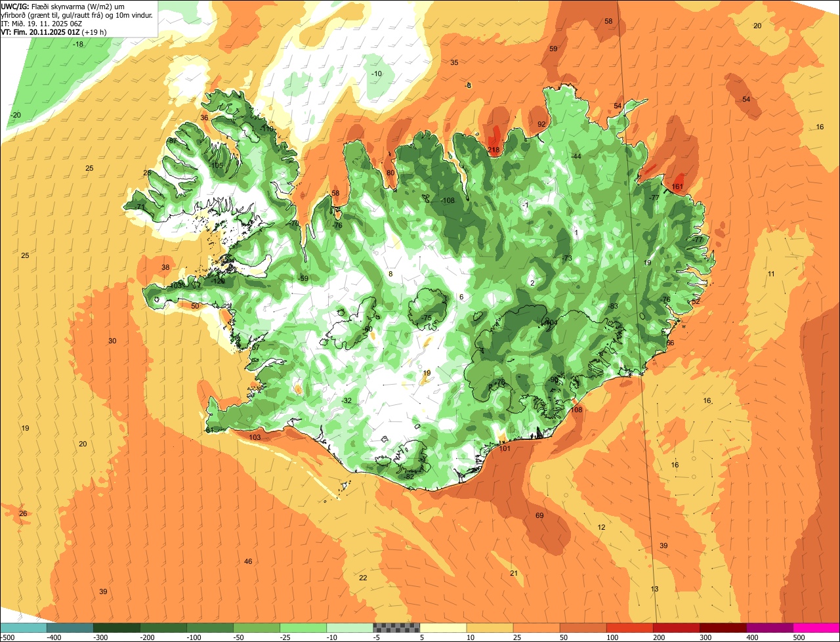Select the -400 to -300 dark teal legend swatch

point(70,628)
